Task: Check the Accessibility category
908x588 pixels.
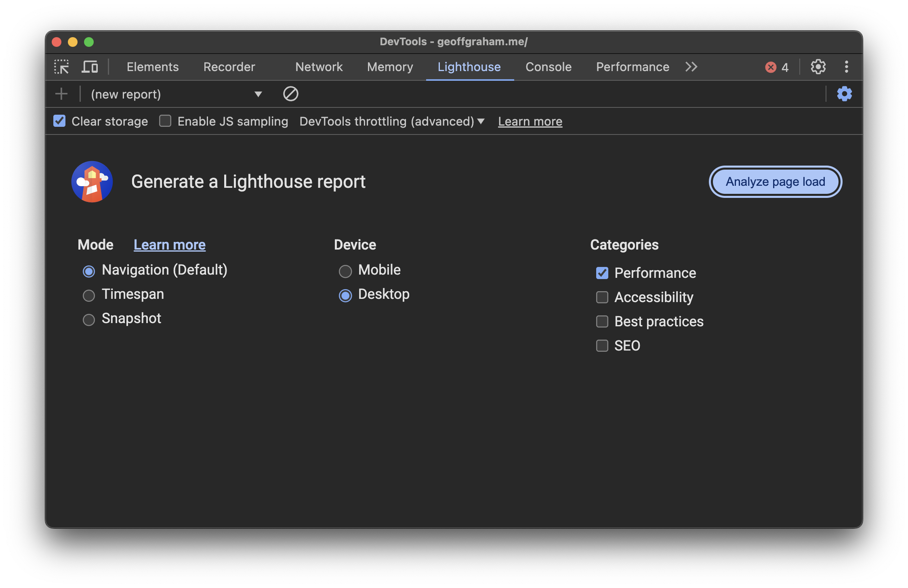Action: [602, 297]
